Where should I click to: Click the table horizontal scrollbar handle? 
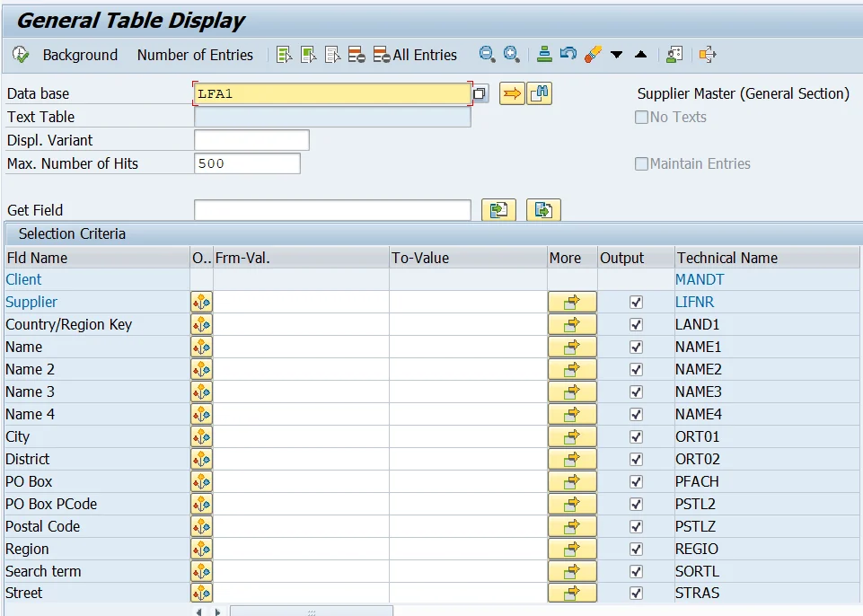(312, 612)
